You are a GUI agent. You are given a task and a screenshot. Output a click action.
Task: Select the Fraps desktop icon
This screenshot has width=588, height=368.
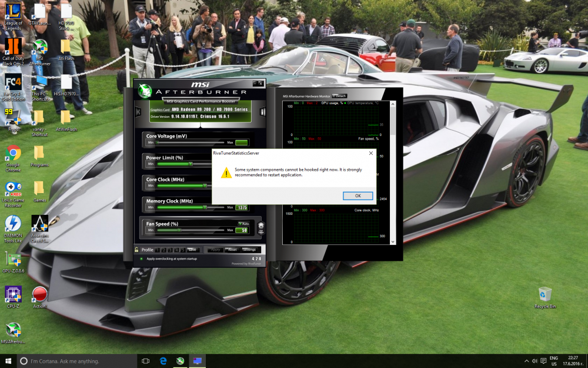pyautogui.click(x=13, y=120)
